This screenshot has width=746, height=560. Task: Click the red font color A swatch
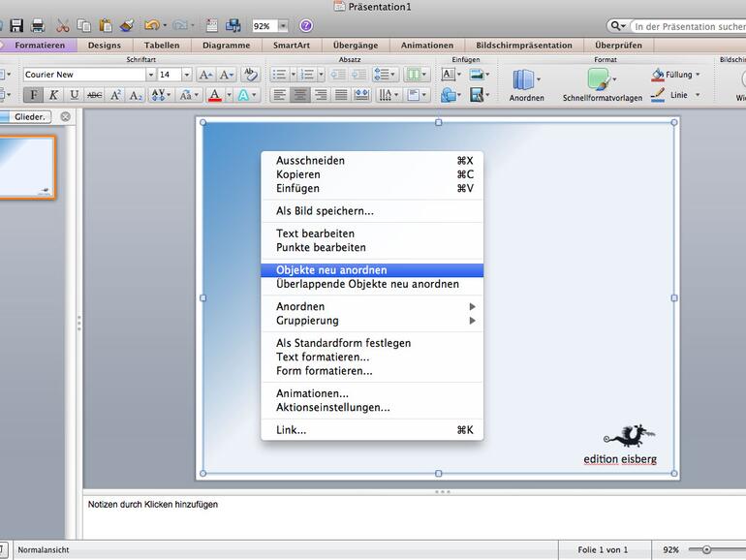click(215, 95)
